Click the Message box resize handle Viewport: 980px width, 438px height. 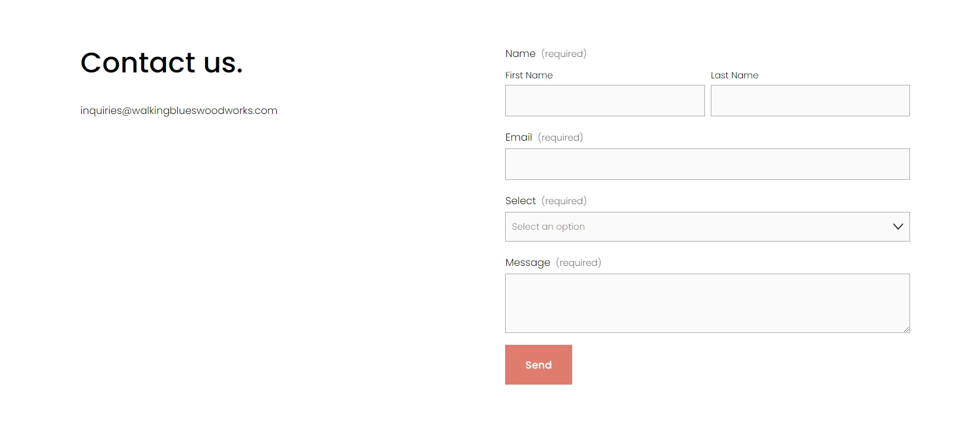click(906, 329)
